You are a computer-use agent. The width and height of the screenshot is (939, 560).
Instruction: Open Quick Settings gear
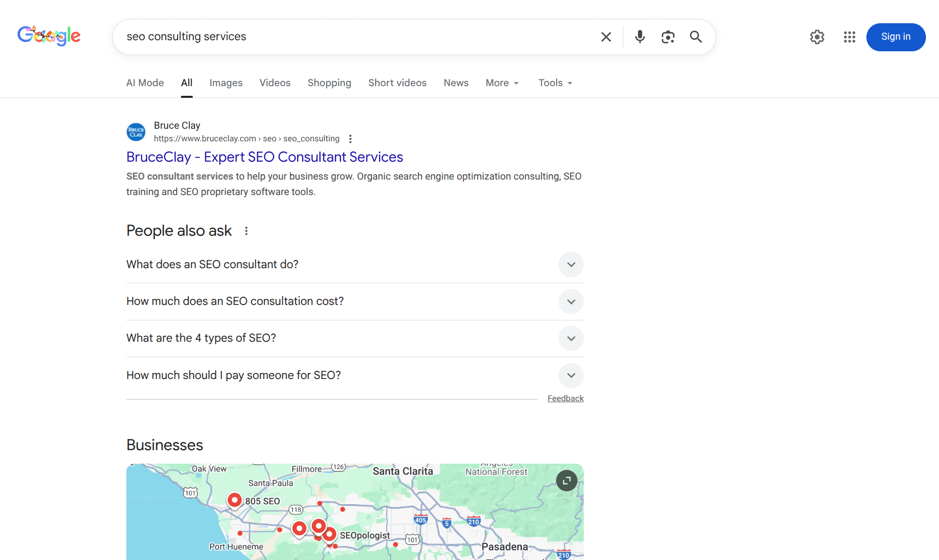tap(817, 37)
